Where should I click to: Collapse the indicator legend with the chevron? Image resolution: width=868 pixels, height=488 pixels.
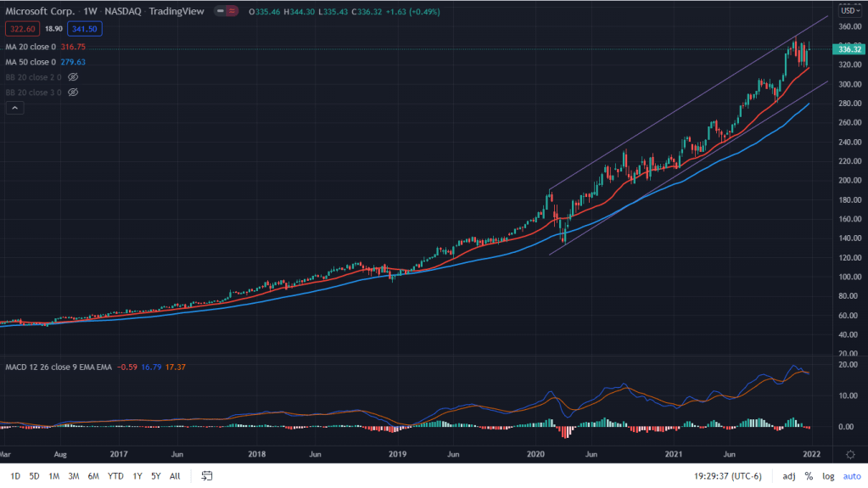[x=14, y=108]
